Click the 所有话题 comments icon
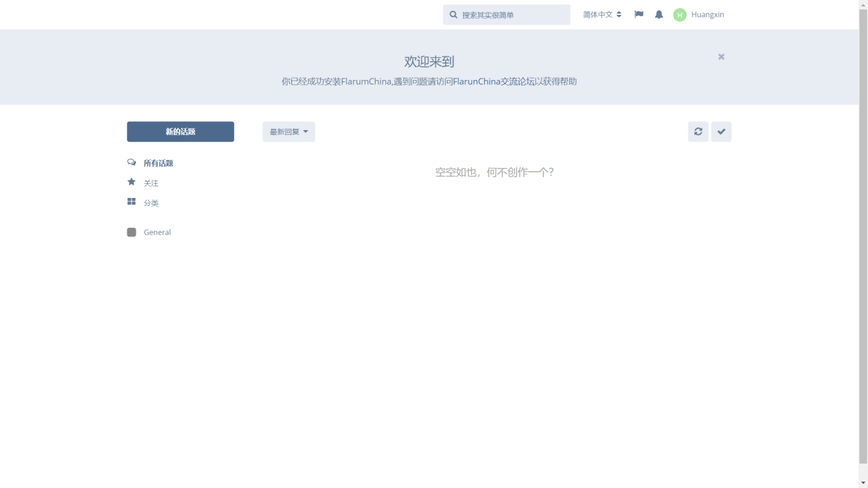The image size is (868, 488). [x=132, y=163]
